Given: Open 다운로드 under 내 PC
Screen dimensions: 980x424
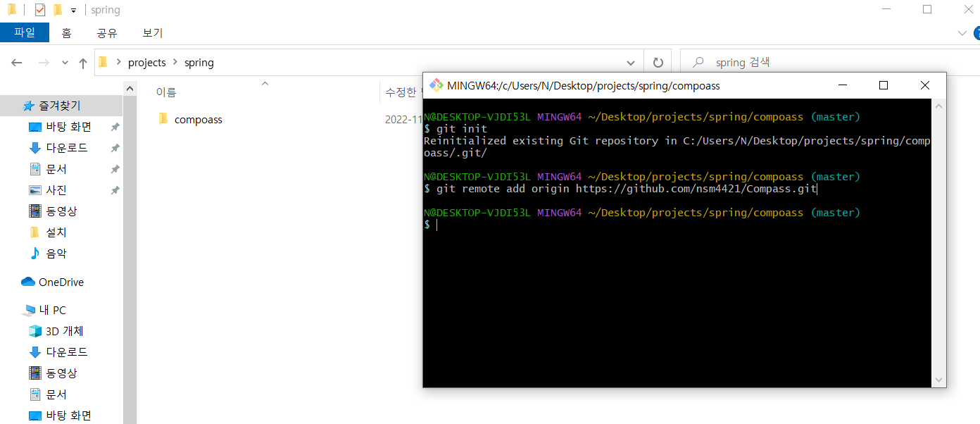Looking at the screenshot, I should click(x=67, y=352).
